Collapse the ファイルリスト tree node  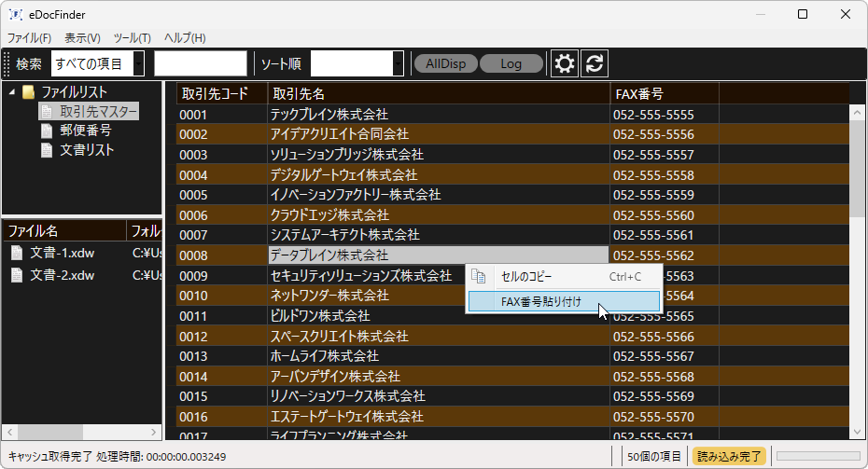point(10,92)
